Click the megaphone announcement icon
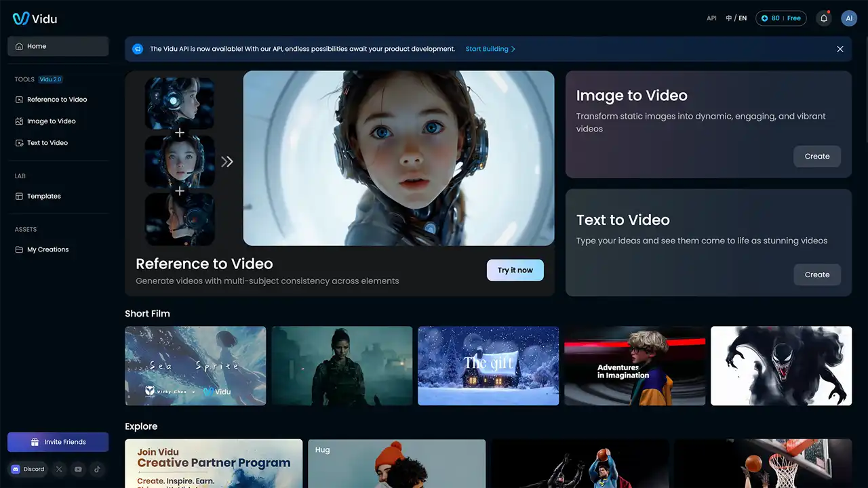This screenshot has height=488, width=868. (138, 49)
